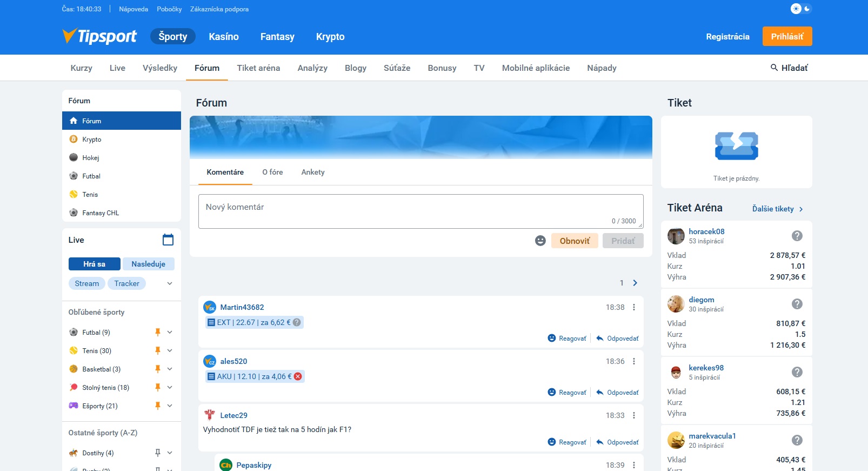Expand the Tenis (30) sport row
Viewport: 868px width, 471px height.
point(170,350)
